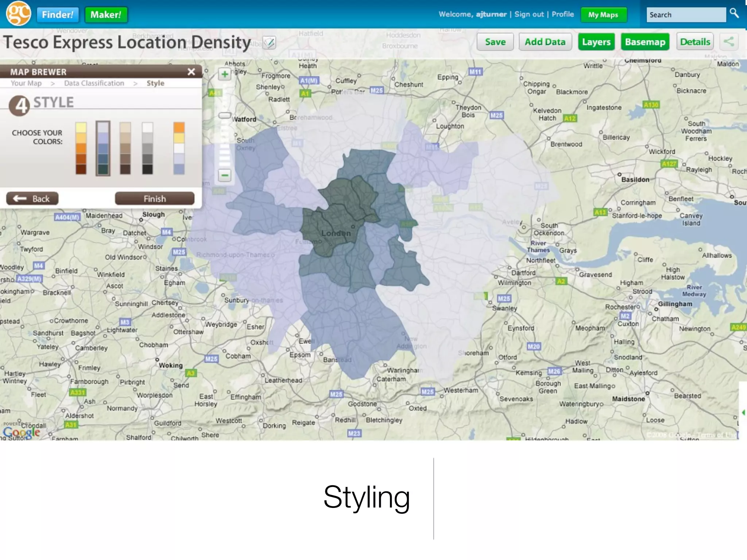
Task: Click the Back button
Action: pyautogui.click(x=32, y=199)
